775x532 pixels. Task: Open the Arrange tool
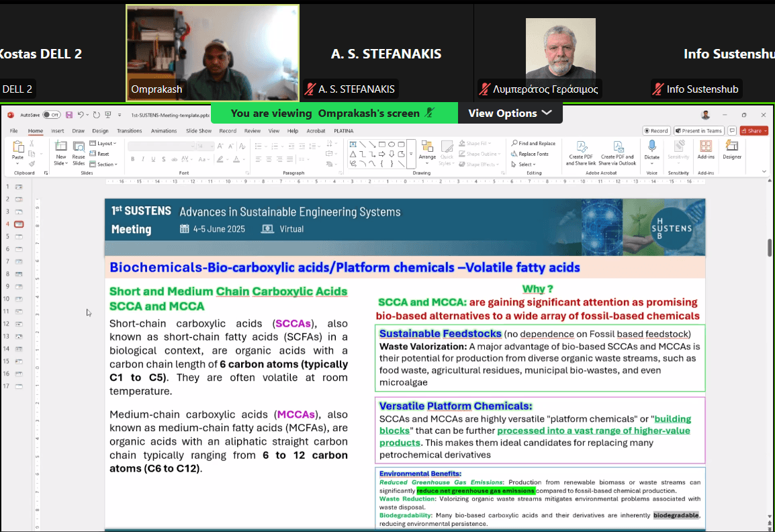[x=427, y=147]
